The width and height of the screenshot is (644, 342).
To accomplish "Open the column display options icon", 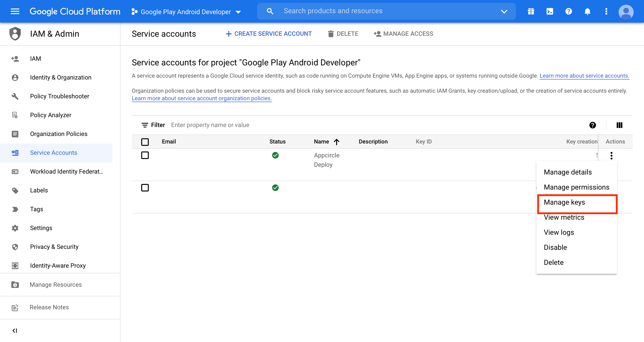I will 619,125.
